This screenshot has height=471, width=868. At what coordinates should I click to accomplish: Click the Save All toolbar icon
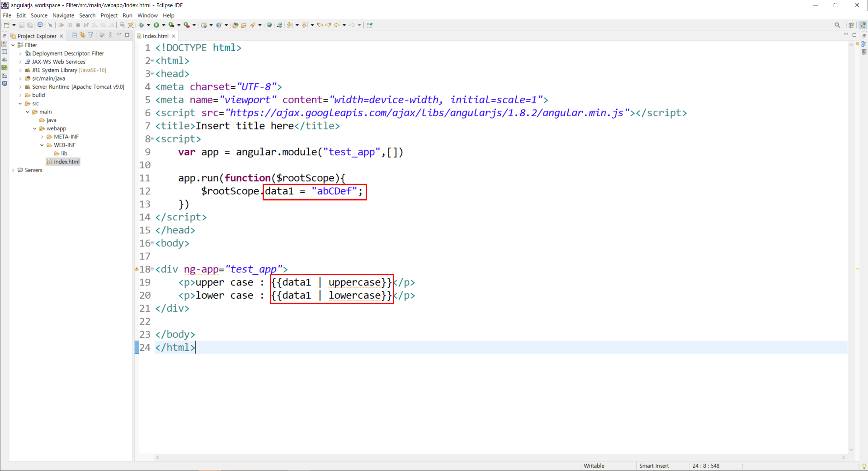coord(30,25)
